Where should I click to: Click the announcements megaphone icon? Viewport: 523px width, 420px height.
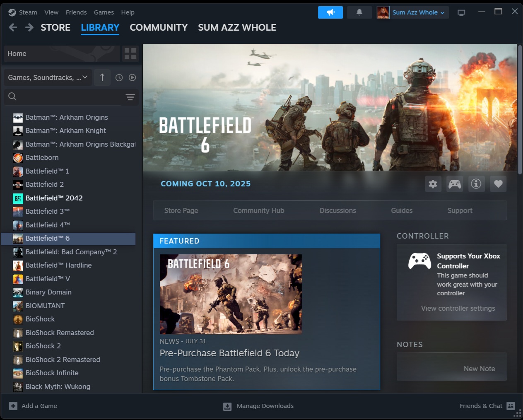330,12
